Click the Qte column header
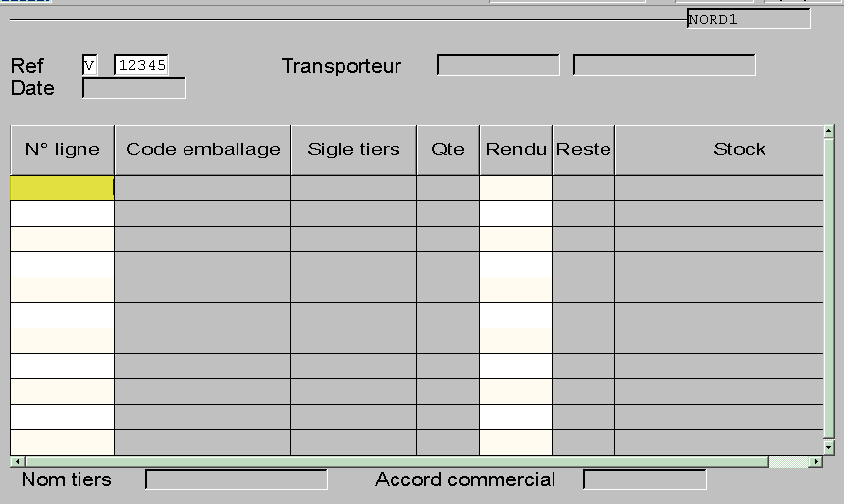The image size is (844, 504). point(448,149)
